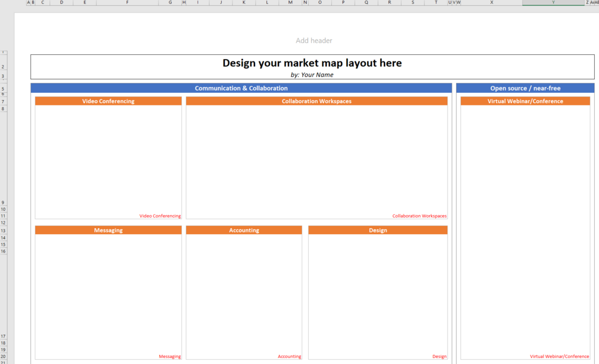This screenshot has height=364, width=599.
Task: Select row 15 header
Action: coord(3,244)
